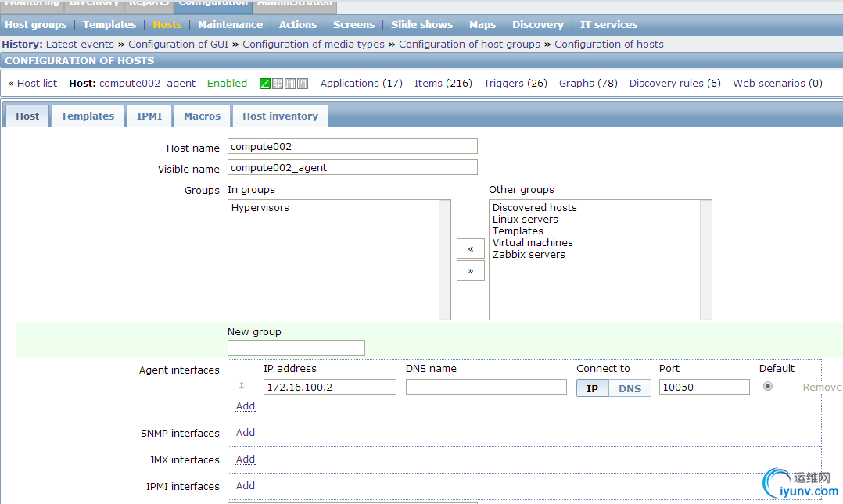Open the Administration main menu tab

point(295,5)
